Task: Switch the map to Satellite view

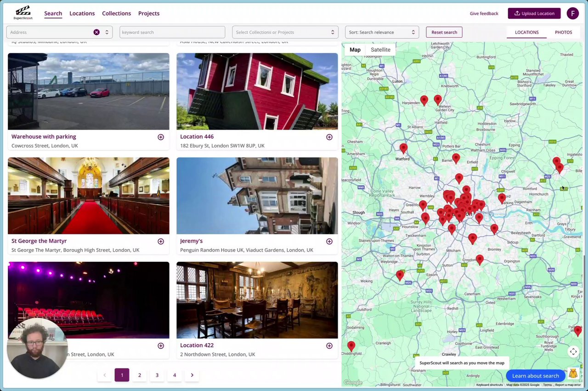Action: pos(380,50)
